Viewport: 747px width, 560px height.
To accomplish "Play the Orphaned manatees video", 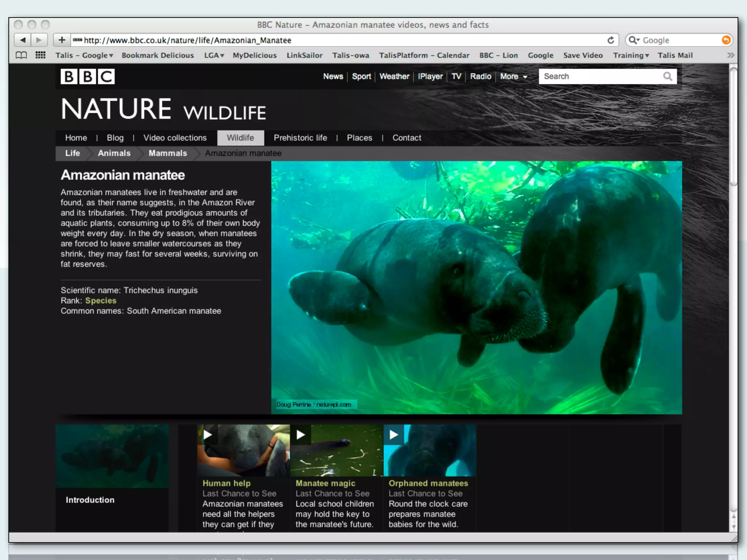I will tap(394, 435).
